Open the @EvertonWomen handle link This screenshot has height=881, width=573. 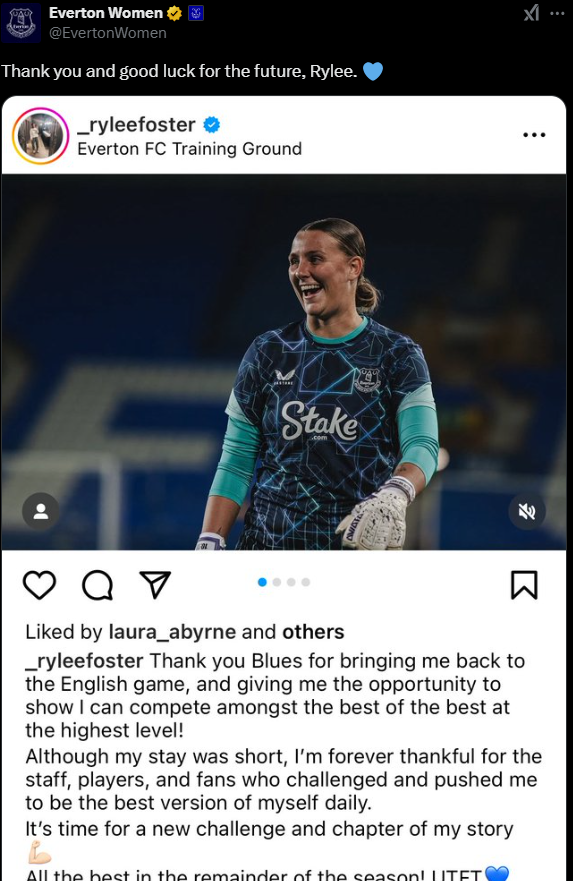[108, 33]
